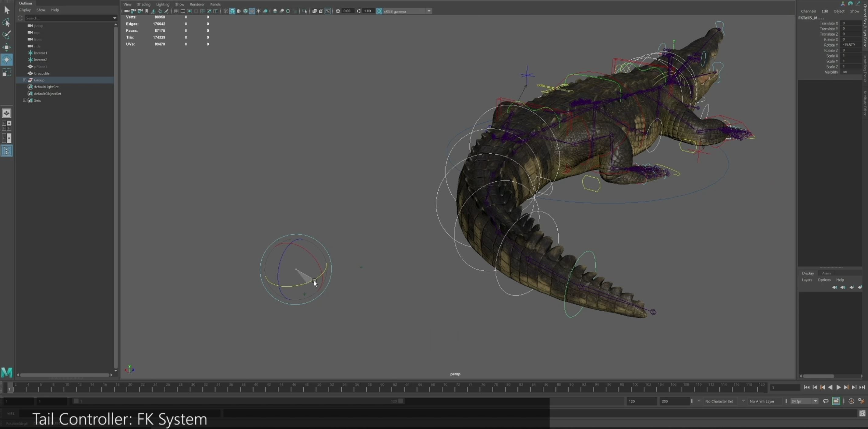This screenshot has width=868, height=429.
Task: Select defaultLightSet in the Outliner
Action: [46, 87]
